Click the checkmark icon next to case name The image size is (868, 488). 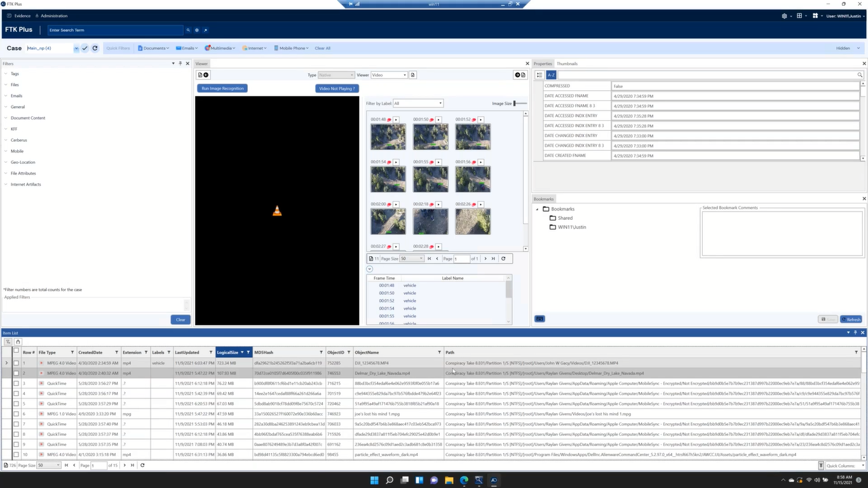[x=85, y=48]
